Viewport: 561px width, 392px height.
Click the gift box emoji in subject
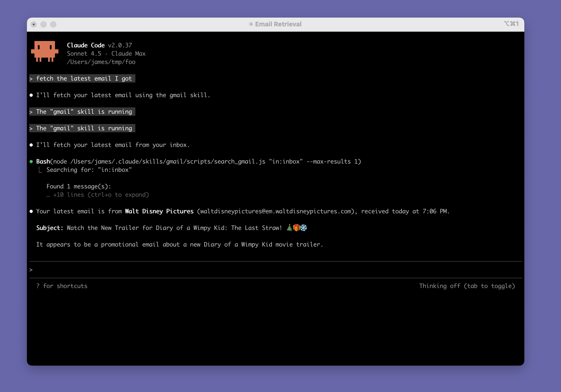(x=296, y=228)
